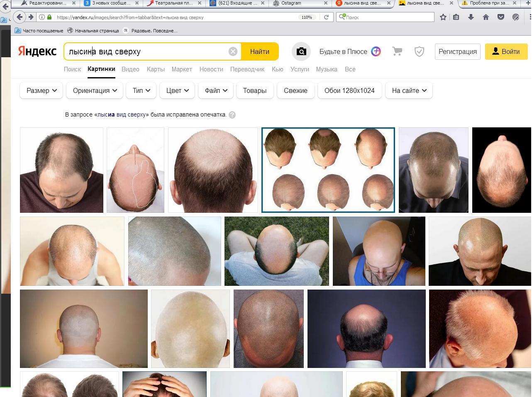
Task: Bookmark this page with the star icon
Action: 443,17
